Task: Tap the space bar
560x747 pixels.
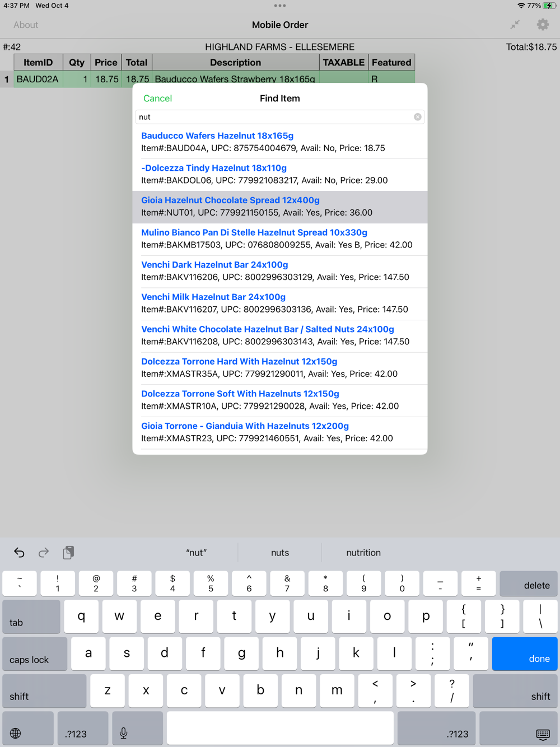Action: tap(280, 729)
